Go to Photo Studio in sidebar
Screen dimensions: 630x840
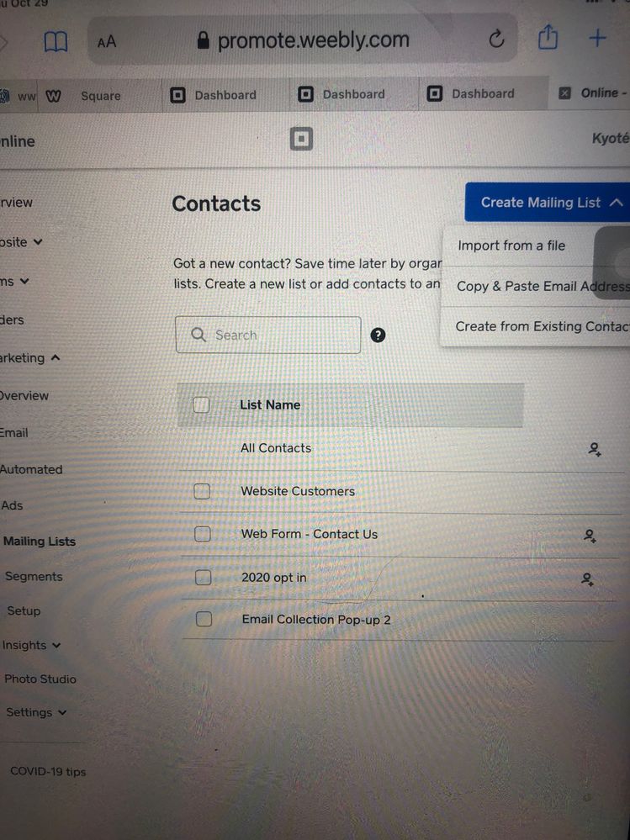click(40, 679)
